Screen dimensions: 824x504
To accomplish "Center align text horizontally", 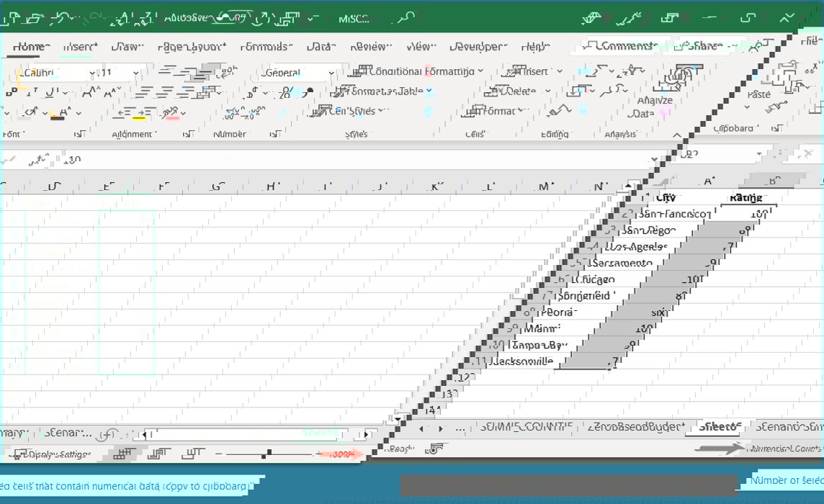I will click(x=164, y=93).
